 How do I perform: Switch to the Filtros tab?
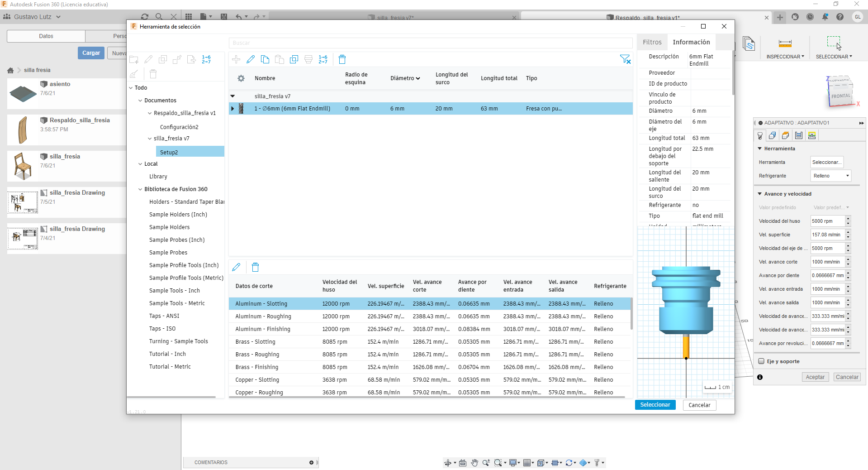click(x=652, y=42)
